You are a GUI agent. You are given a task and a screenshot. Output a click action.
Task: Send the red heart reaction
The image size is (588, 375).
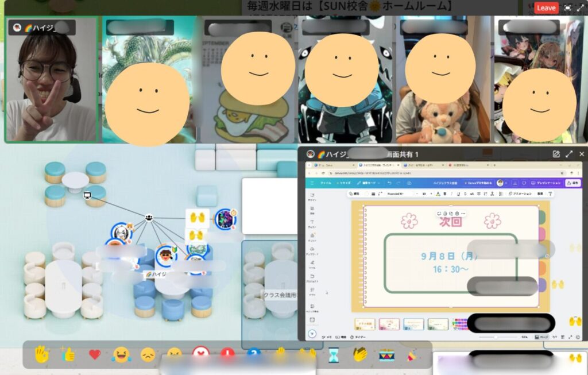pos(95,354)
